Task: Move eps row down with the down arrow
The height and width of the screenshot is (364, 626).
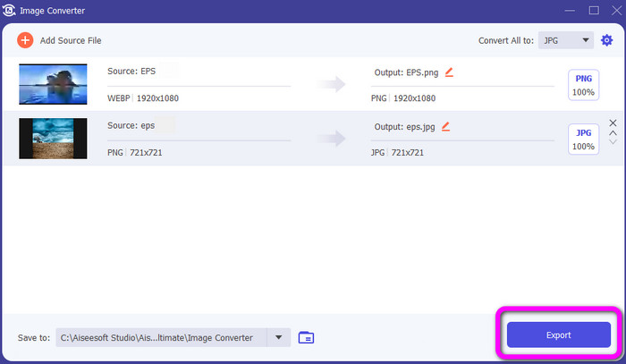Action: click(613, 142)
